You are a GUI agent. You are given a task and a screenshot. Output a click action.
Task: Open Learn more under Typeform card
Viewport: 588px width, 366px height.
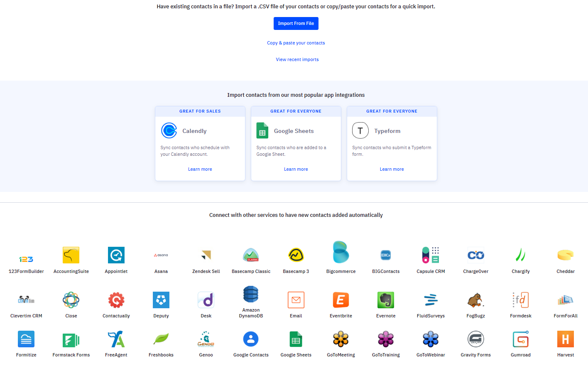(x=392, y=169)
